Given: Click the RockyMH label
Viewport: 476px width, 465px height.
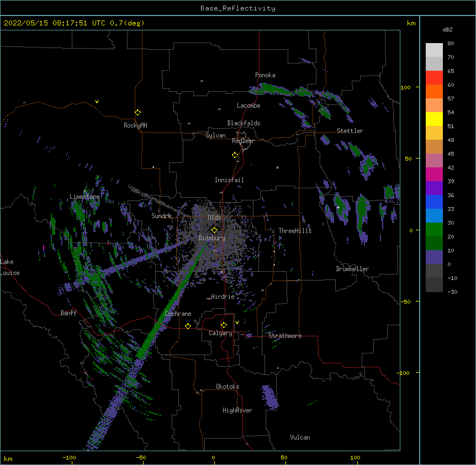Looking at the screenshot, I should [x=135, y=125].
